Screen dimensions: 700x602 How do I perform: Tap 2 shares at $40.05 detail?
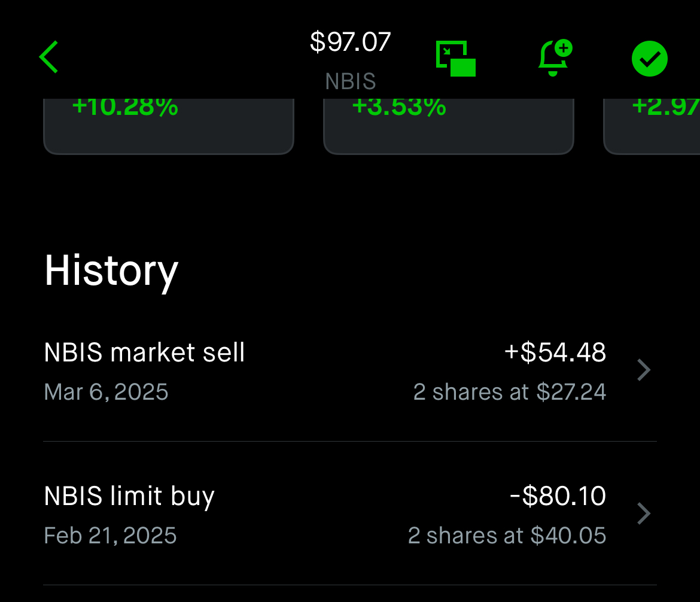(x=507, y=536)
